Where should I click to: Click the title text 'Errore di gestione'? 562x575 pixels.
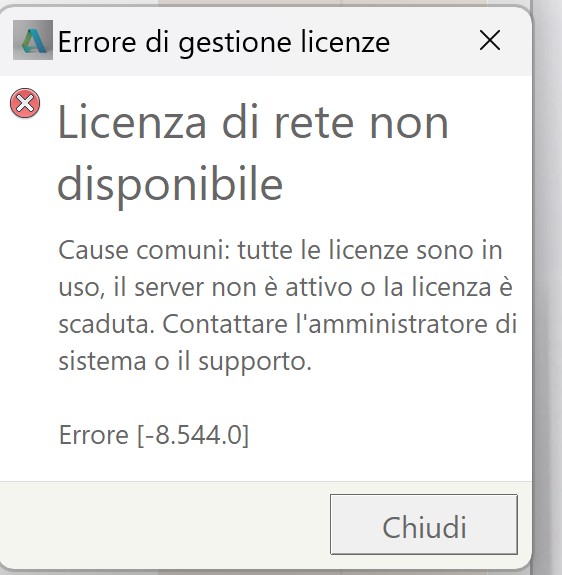175,43
